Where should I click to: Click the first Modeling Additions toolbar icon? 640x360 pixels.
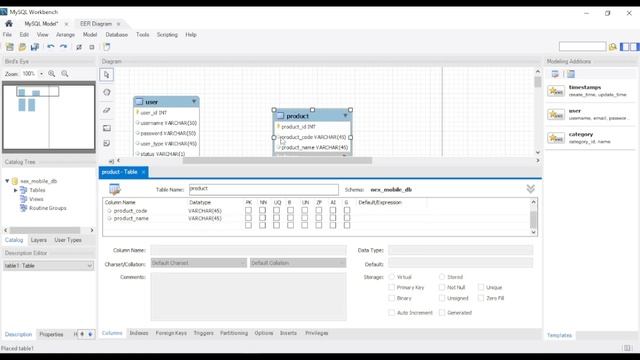[555, 74]
